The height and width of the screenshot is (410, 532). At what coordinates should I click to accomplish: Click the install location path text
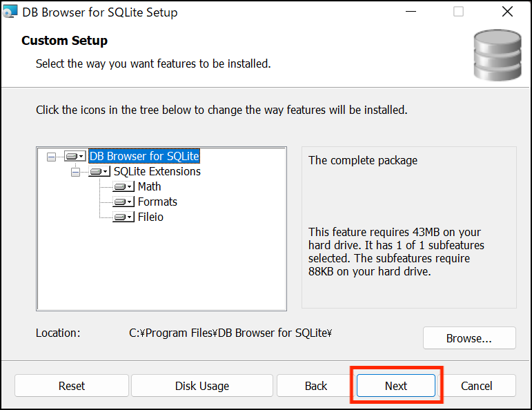(x=230, y=333)
